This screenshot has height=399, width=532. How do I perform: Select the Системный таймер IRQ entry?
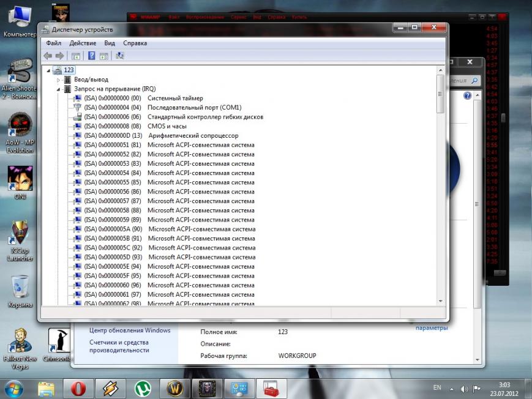175,98
